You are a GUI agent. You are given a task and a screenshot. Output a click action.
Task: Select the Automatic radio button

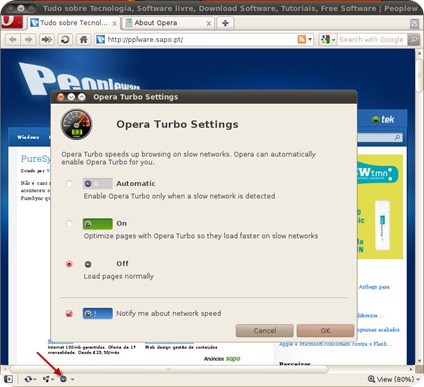coord(69,184)
